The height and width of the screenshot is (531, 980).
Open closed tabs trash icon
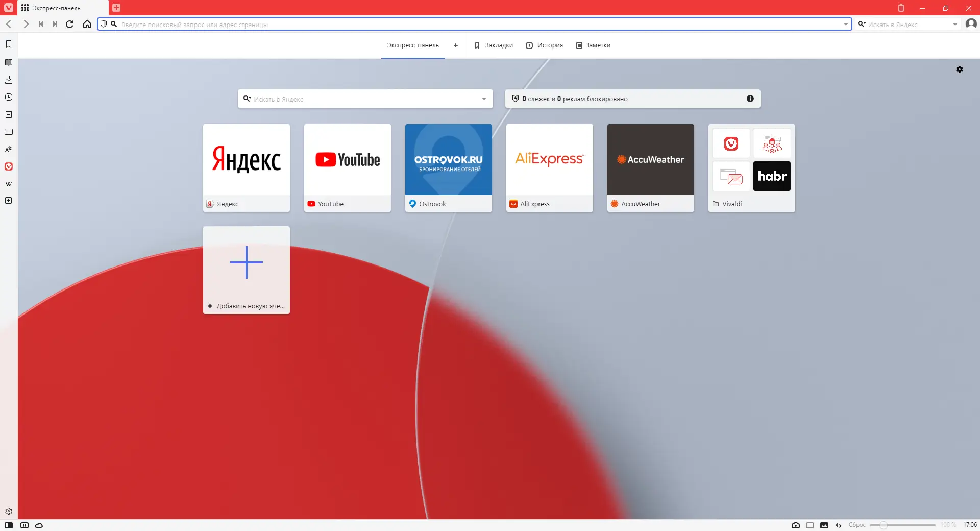901,8
